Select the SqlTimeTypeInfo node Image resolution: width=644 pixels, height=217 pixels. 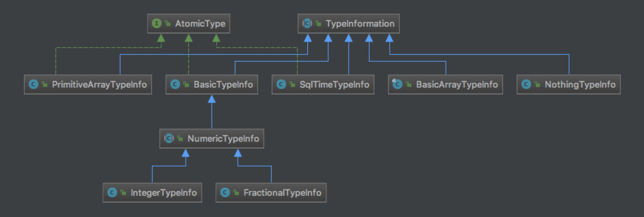pyautogui.click(x=323, y=85)
